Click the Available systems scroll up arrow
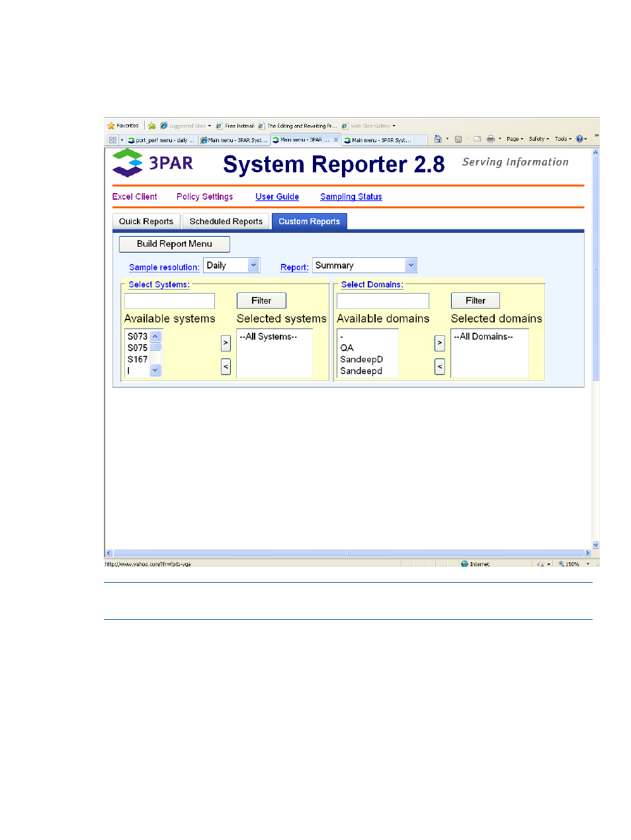The image size is (631, 840). click(x=155, y=336)
